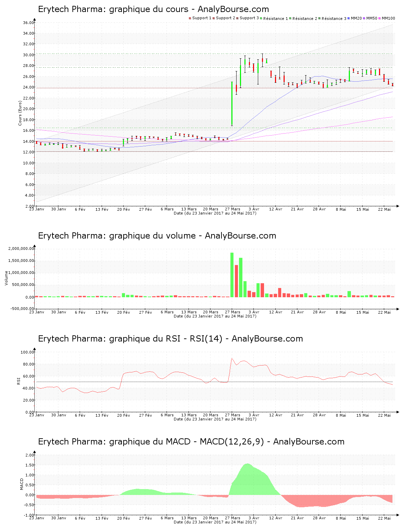Click the 'MM50' legend label
The width and height of the screenshot is (412, 532).
point(372,18)
